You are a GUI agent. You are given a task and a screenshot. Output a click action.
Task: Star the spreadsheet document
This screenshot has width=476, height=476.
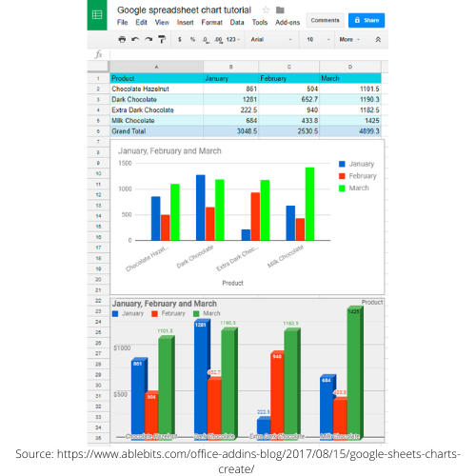266,10
